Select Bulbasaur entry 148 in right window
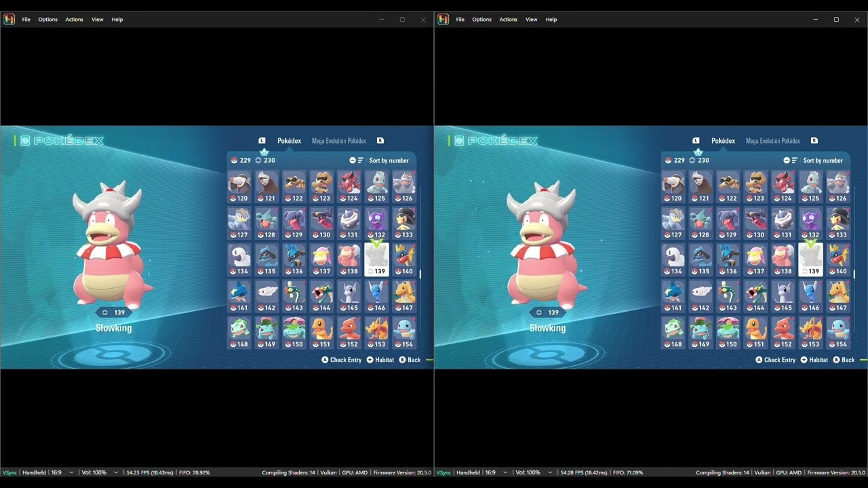This screenshot has height=488, width=868. click(x=673, y=333)
